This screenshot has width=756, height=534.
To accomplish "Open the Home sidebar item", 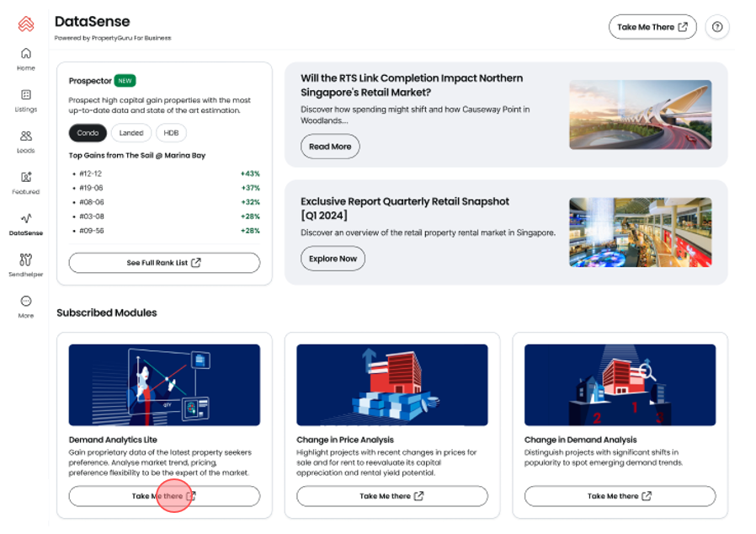I will [26, 59].
